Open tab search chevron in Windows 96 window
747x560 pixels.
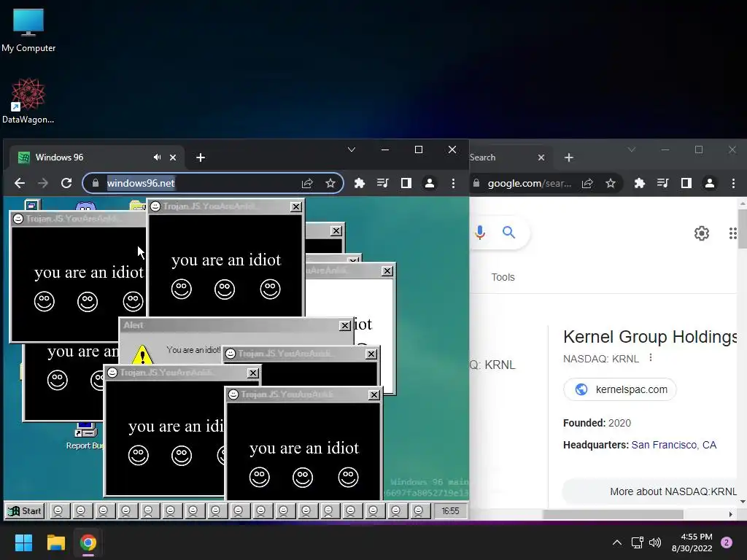click(352, 149)
